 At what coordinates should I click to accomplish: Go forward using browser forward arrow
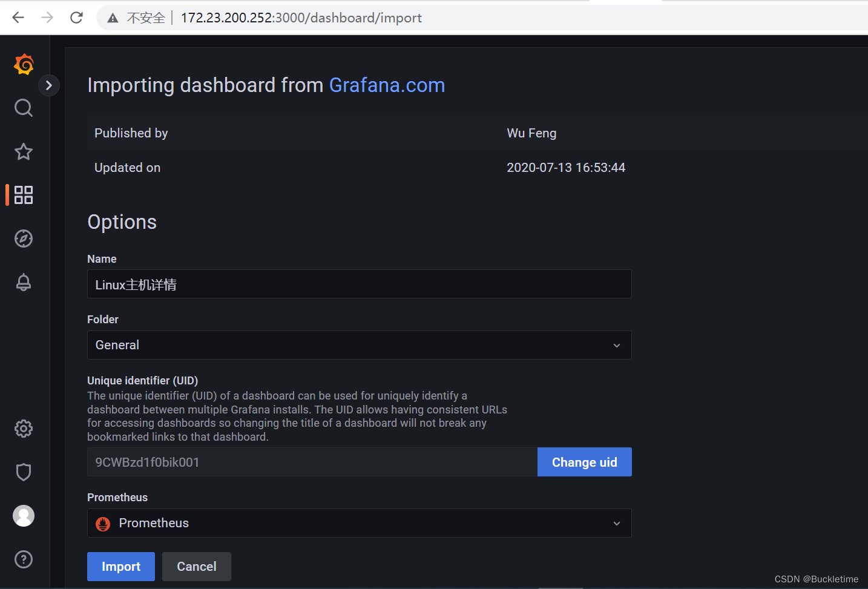coord(47,18)
